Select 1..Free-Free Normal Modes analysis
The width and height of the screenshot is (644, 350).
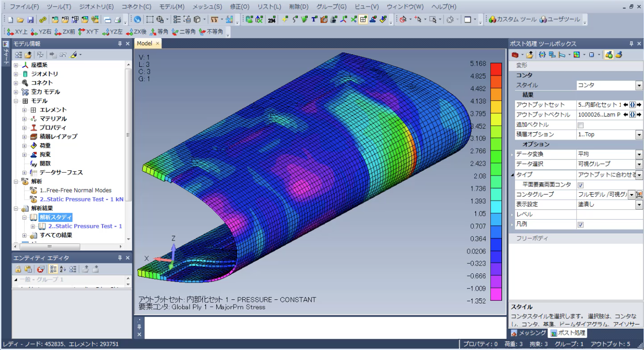click(x=76, y=190)
